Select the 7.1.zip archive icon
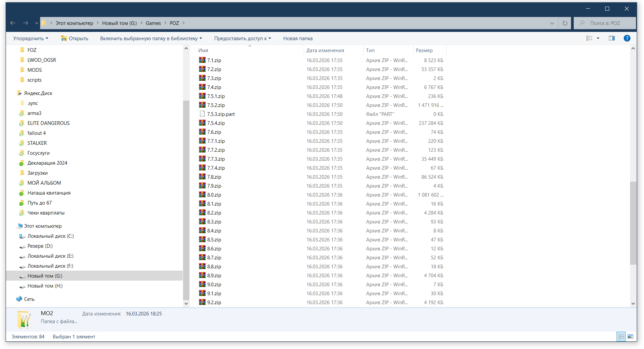 pyautogui.click(x=202, y=60)
